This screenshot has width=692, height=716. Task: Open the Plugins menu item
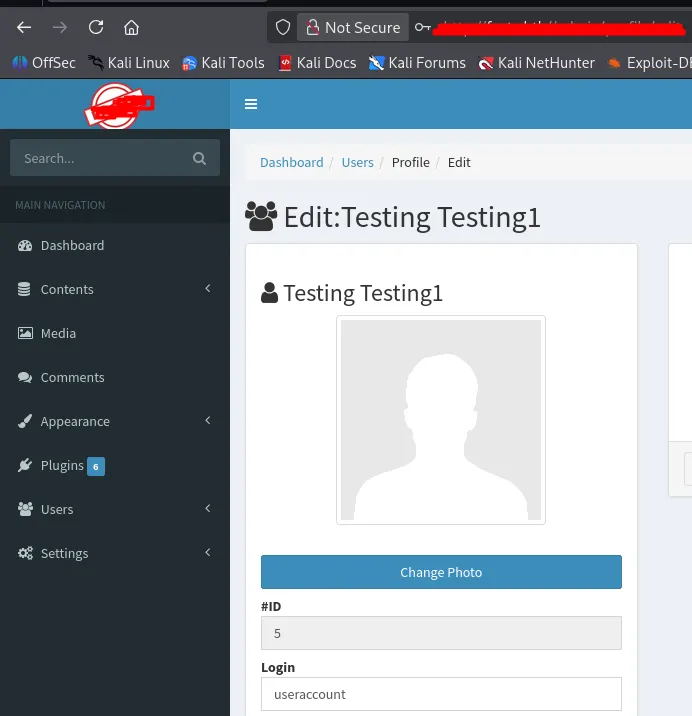115,465
